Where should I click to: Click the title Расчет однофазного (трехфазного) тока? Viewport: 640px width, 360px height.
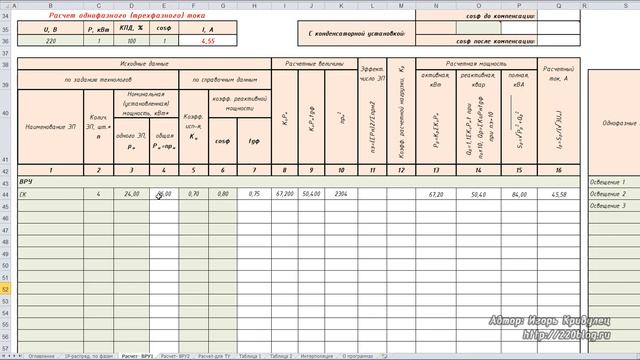click(127, 16)
